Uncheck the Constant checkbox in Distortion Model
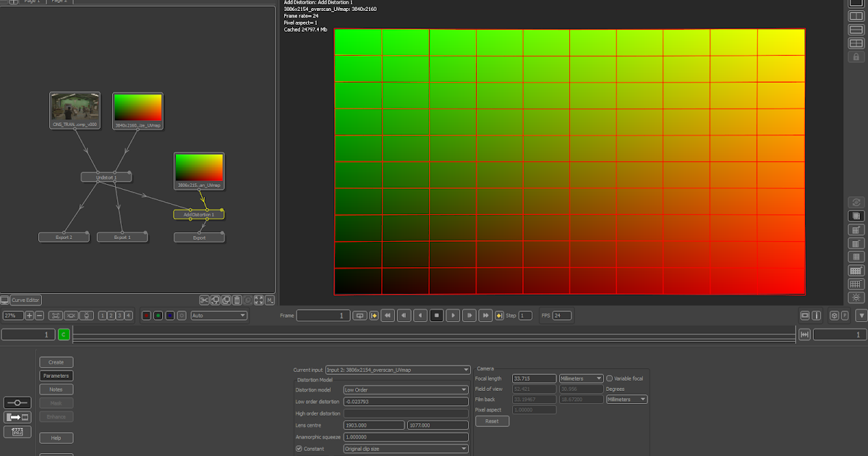This screenshot has height=456, width=868. pyautogui.click(x=299, y=449)
